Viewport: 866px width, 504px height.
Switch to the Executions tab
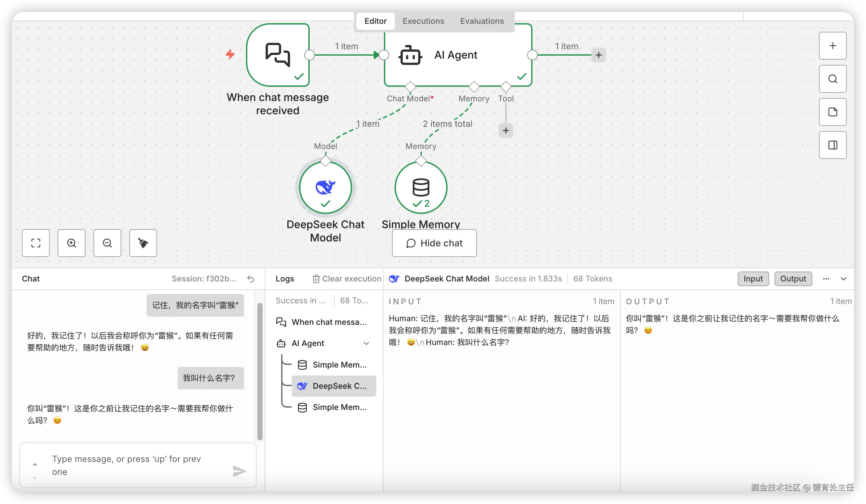(x=423, y=21)
